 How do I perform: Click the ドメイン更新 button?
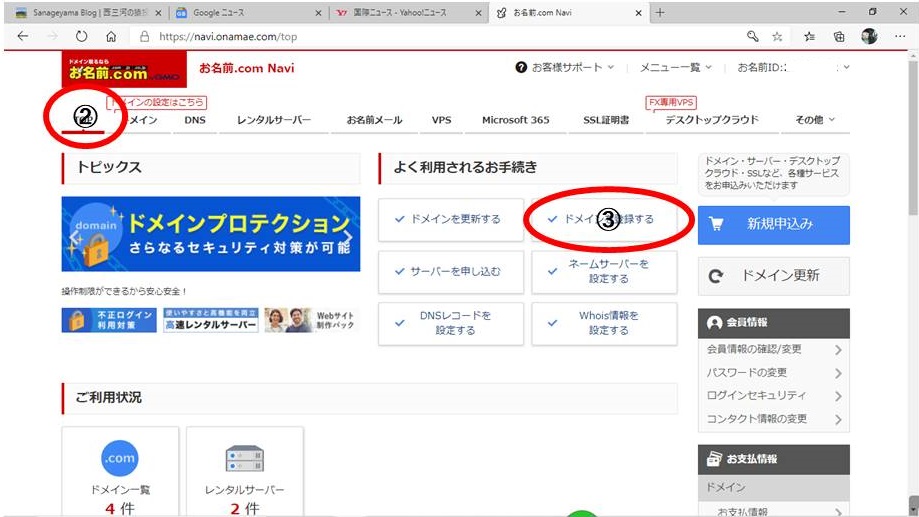774,276
